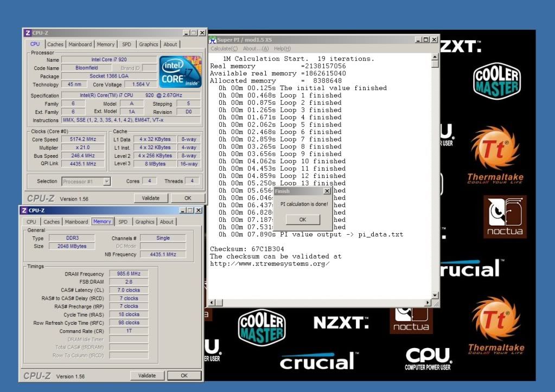Minimize the lower CPU-Z Memory window
The height and width of the screenshot is (392, 555).
183,210
